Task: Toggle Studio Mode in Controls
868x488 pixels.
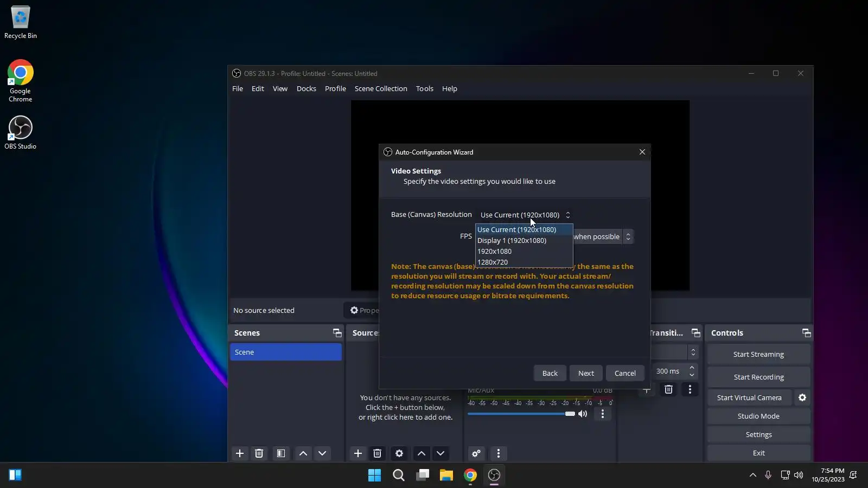Action: (758, 416)
